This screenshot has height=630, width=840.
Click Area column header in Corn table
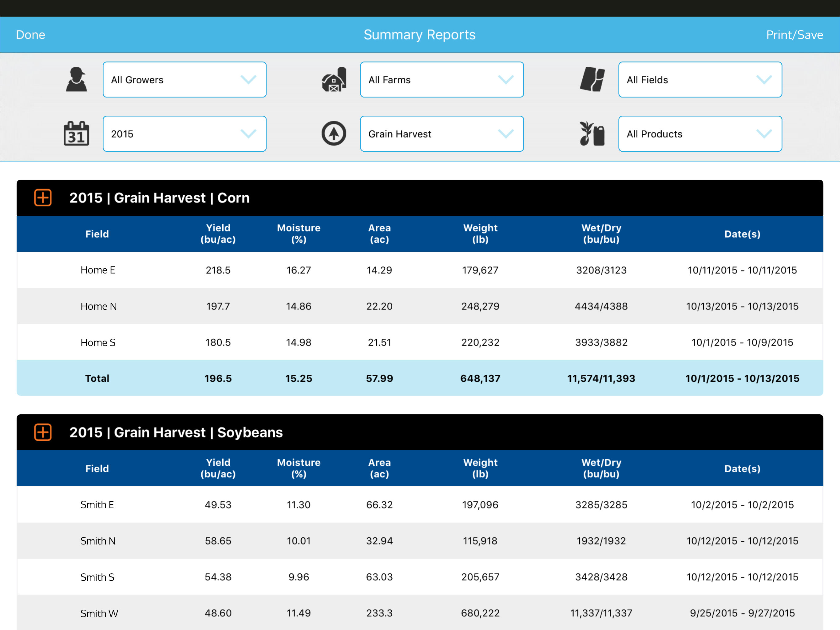(x=379, y=233)
